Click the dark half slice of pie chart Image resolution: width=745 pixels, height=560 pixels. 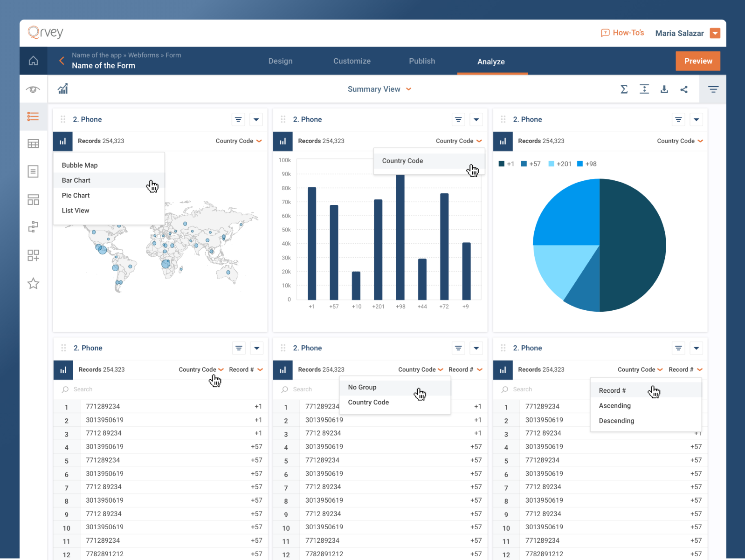point(633,245)
